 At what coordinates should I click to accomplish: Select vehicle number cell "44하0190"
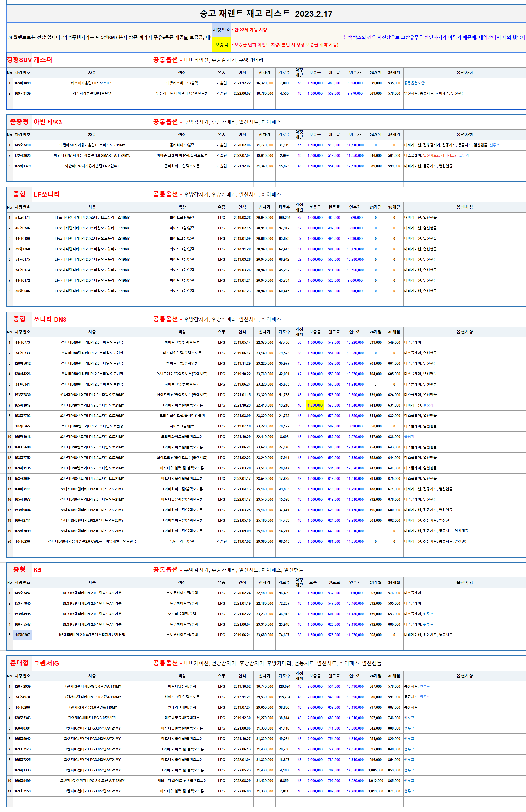pos(22,238)
